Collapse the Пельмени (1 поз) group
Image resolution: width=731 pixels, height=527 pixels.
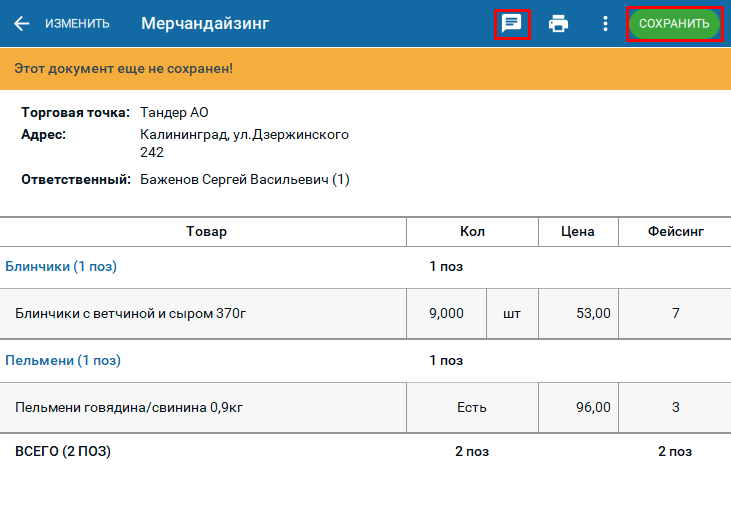tap(63, 361)
